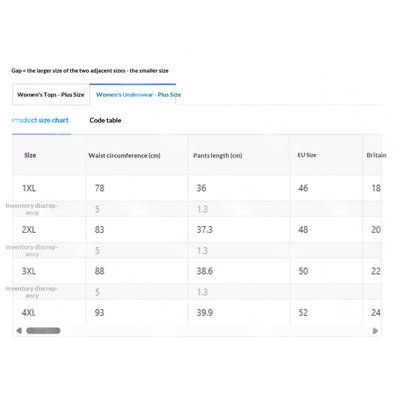Click the Gap definition text above tabs
Viewport: 400px width, 400px height.
90,71
